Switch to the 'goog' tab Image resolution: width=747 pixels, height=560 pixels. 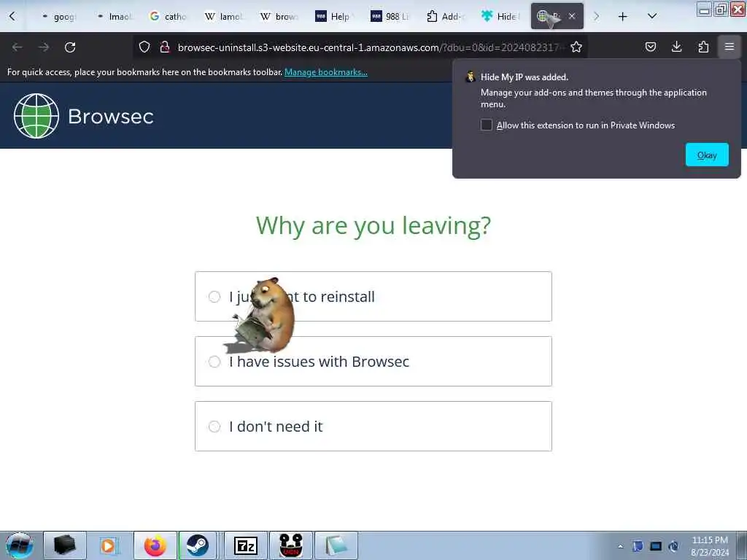[x=60, y=17]
